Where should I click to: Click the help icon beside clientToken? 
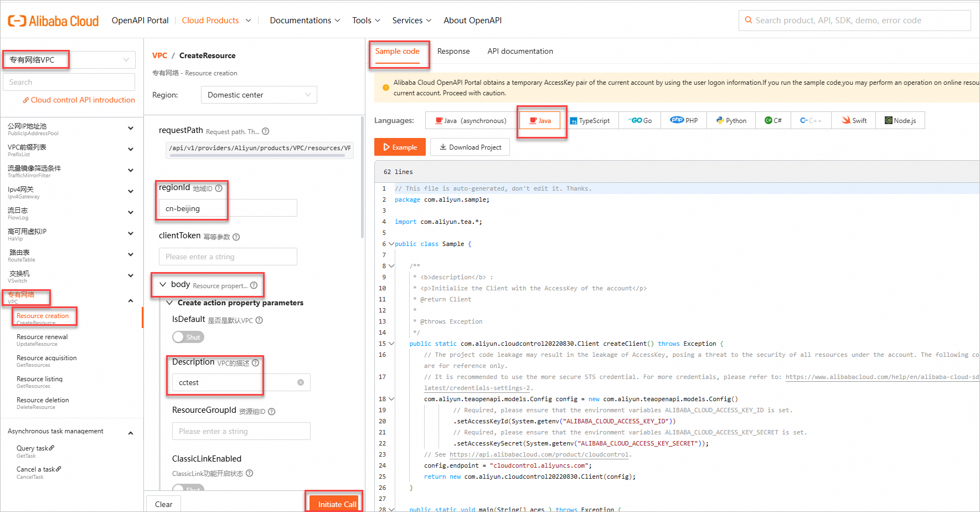tap(236, 237)
